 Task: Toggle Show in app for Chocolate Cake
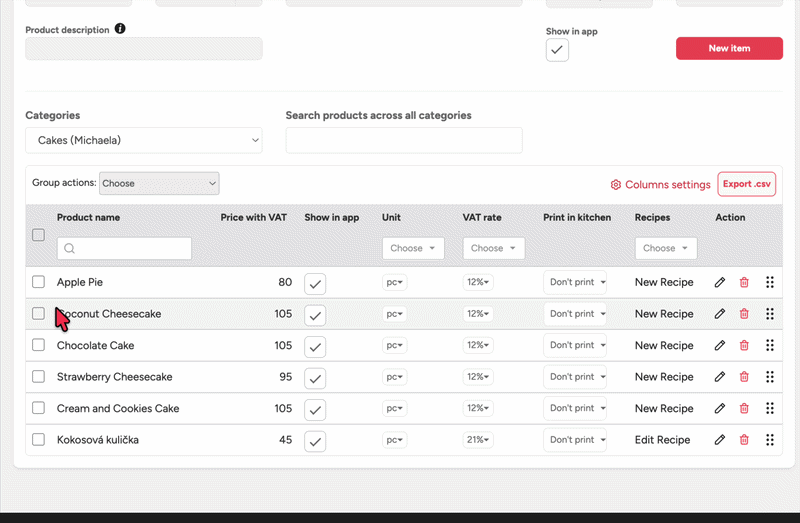tap(315, 346)
